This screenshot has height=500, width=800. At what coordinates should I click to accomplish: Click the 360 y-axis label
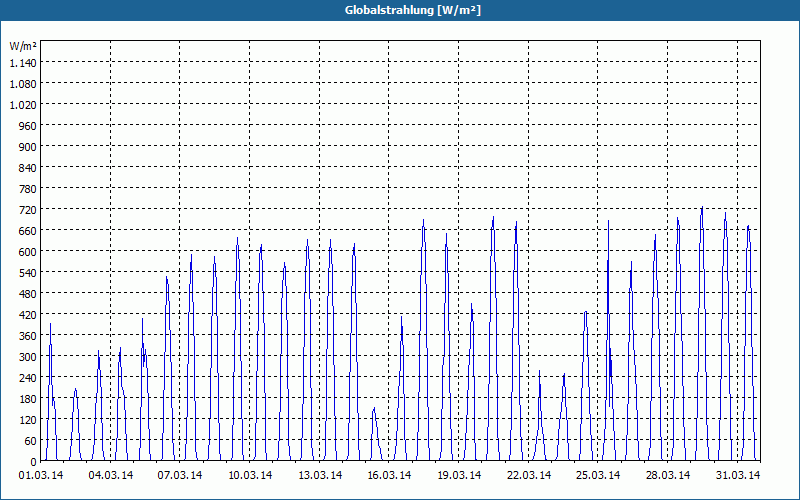pos(28,336)
